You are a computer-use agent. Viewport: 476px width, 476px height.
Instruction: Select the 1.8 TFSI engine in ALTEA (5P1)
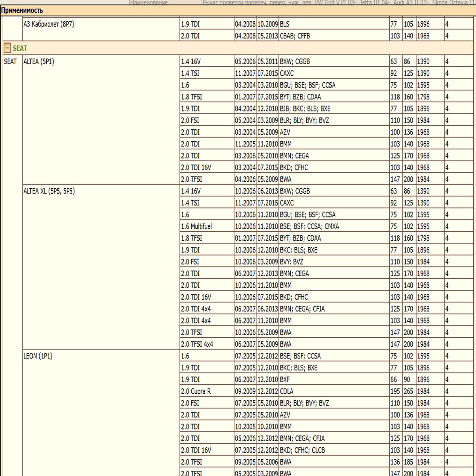click(x=207, y=97)
